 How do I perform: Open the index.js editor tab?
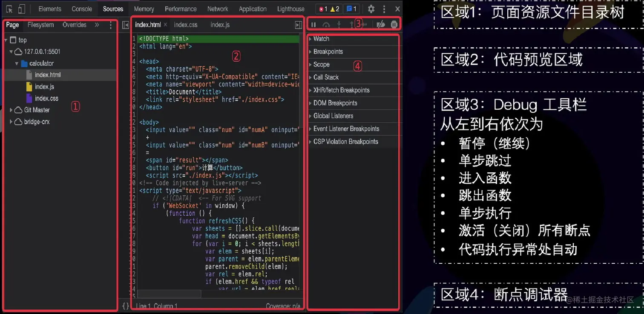220,25
